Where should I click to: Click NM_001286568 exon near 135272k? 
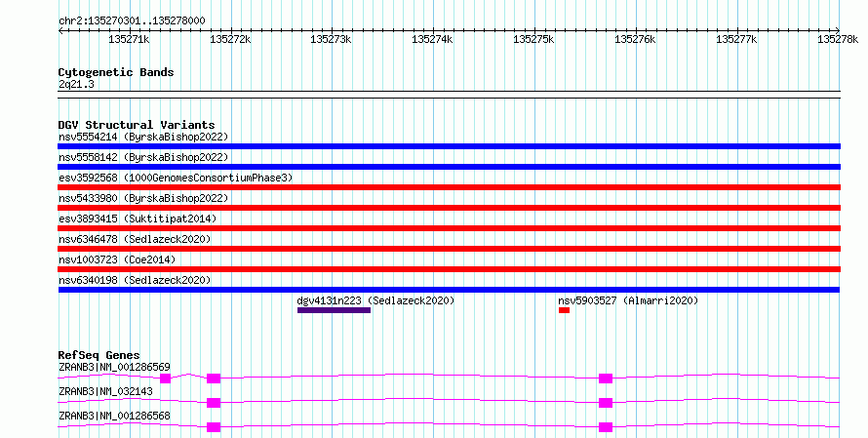point(214,427)
